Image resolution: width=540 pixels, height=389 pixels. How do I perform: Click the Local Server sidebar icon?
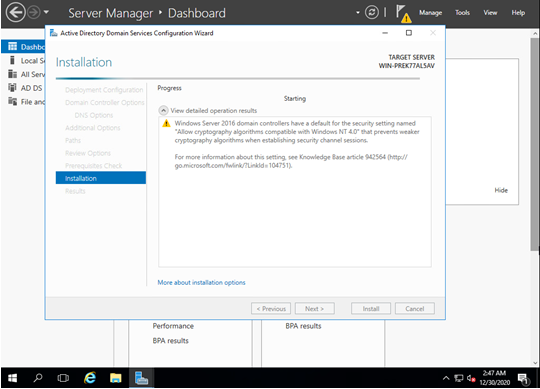pyautogui.click(x=12, y=60)
